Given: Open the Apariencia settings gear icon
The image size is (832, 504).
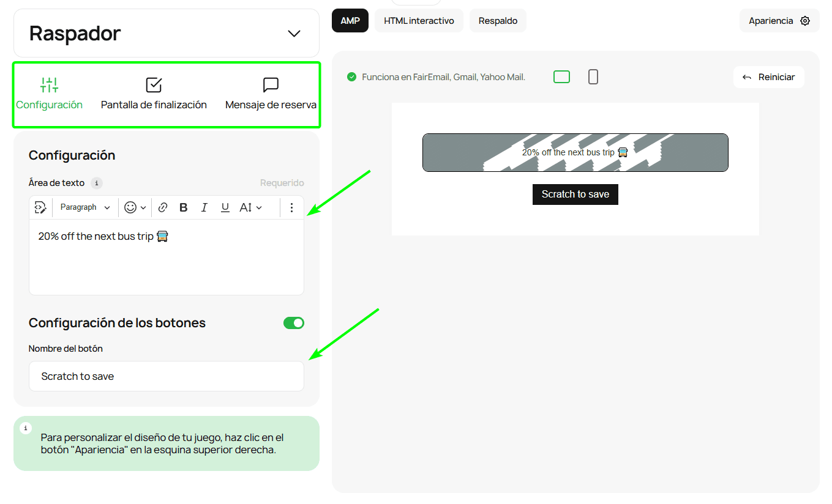Looking at the screenshot, I should [805, 20].
